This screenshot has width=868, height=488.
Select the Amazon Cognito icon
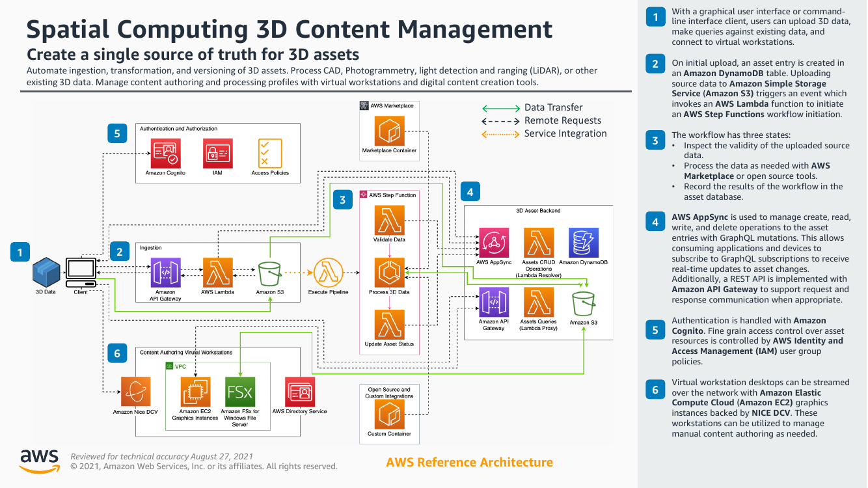tap(166, 154)
